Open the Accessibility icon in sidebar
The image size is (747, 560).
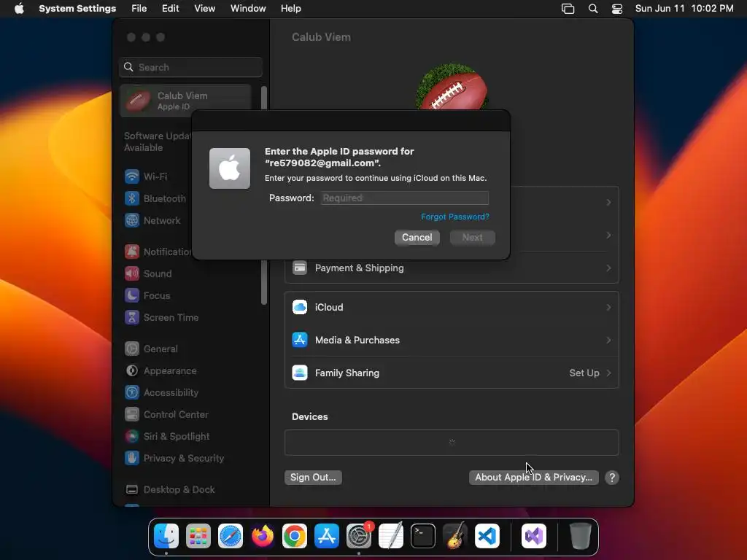tap(132, 392)
